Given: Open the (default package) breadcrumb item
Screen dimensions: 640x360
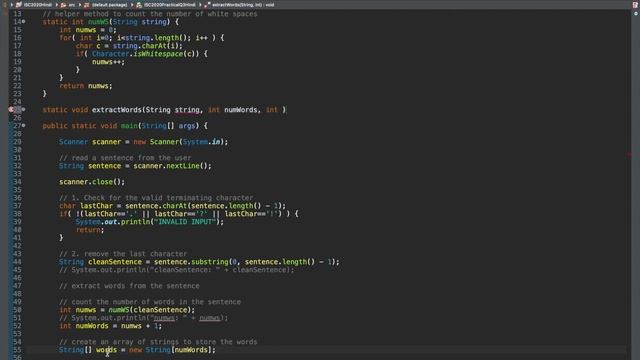Looking at the screenshot, I should pyautogui.click(x=109, y=5).
